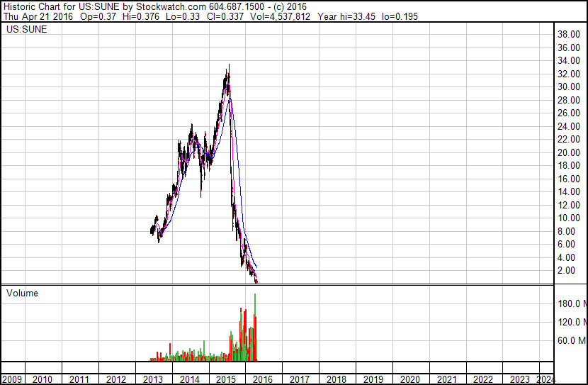Select the 2020 label on the time axis
The height and width of the screenshot is (385, 588).
410,379
